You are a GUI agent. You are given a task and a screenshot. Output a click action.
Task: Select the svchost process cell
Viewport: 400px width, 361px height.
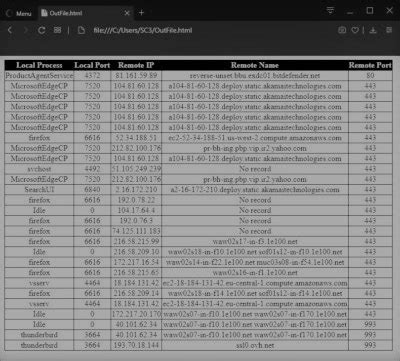click(x=39, y=169)
